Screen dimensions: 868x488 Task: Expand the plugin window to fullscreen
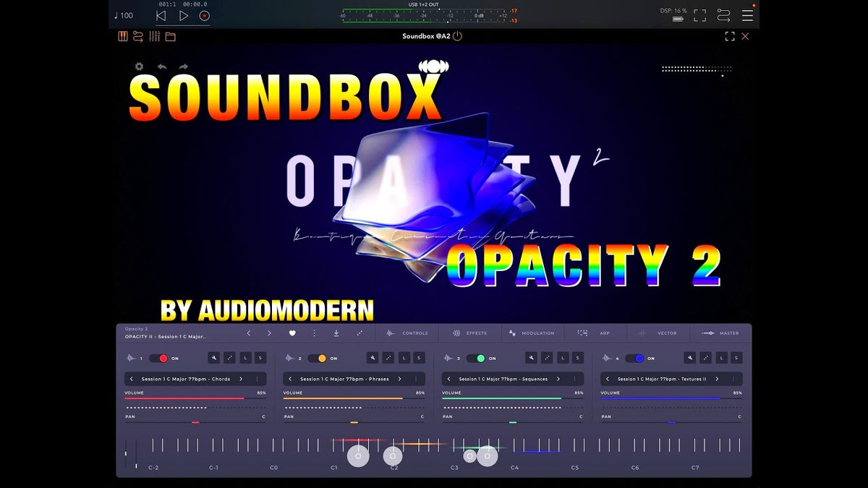[730, 36]
